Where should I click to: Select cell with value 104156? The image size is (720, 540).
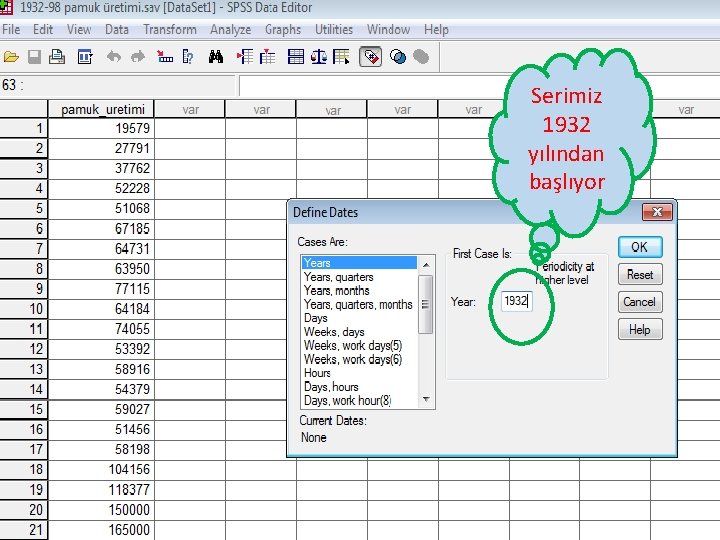click(101, 469)
